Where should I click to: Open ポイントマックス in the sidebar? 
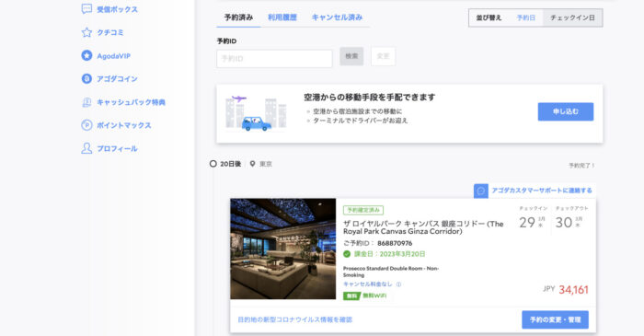click(x=124, y=125)
